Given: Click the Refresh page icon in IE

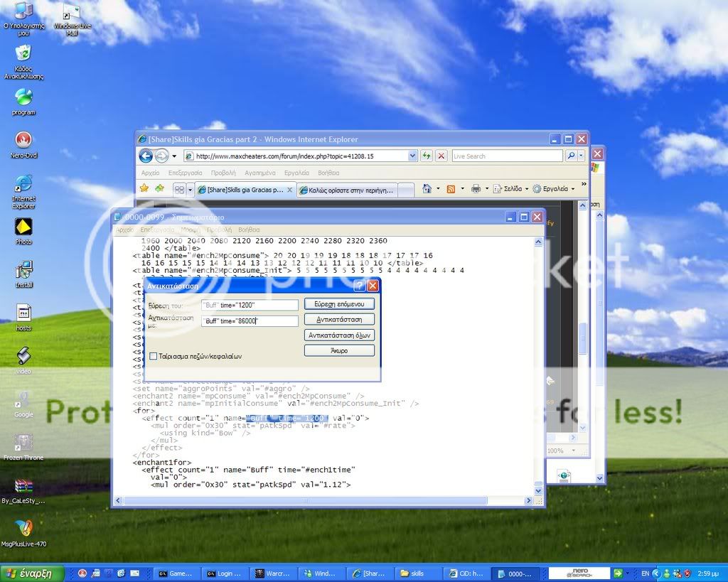Looking at the screenshot, I should tap(427, 156).
